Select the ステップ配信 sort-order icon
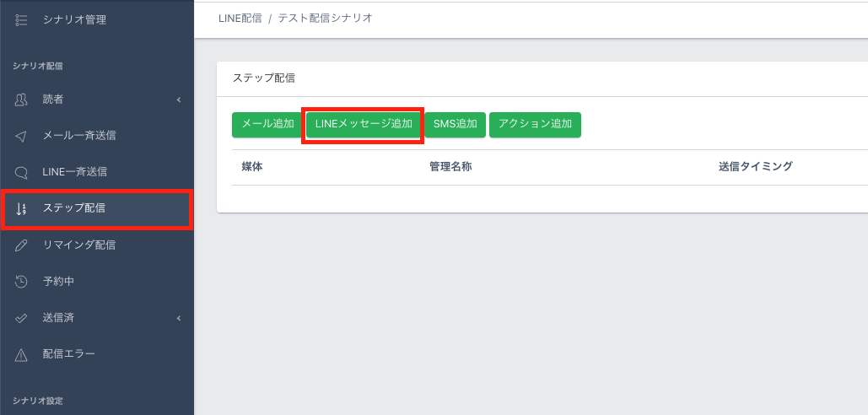868x415 pixels. point(22,208)
